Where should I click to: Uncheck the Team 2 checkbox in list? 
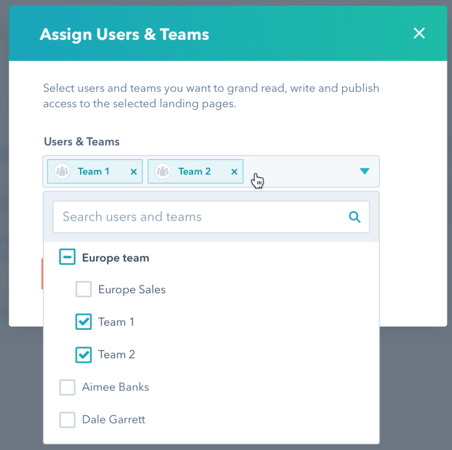[x=83, y=355]
